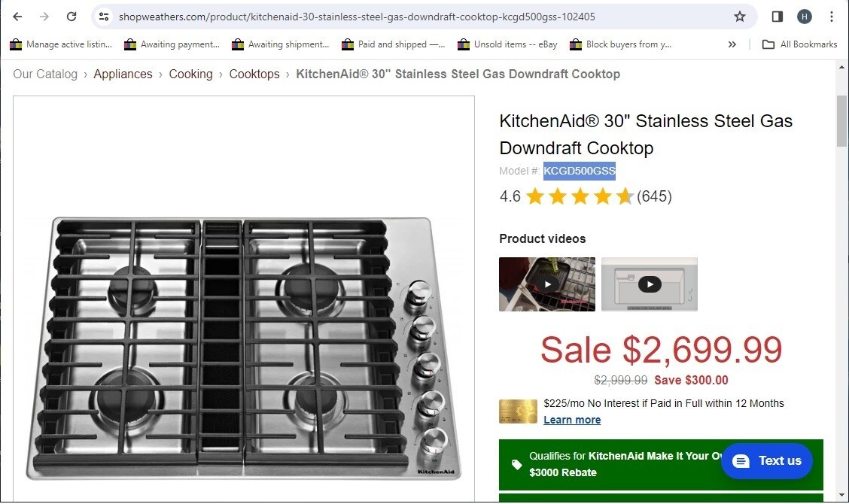The image size is (849, 504).
Task: Select the highlighted model number KCGD500GSS
Action: [580, 171]
